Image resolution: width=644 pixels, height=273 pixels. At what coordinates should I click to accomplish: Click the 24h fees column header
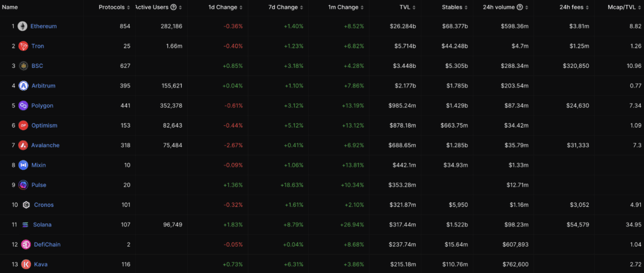pyautogui.click(x=571, y=8)
